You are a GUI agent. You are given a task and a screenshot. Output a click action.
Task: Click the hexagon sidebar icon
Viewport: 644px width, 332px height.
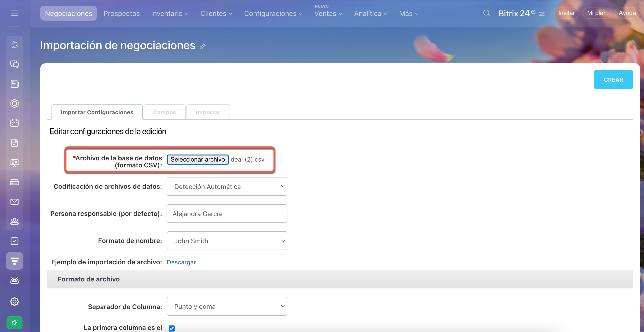15,103
